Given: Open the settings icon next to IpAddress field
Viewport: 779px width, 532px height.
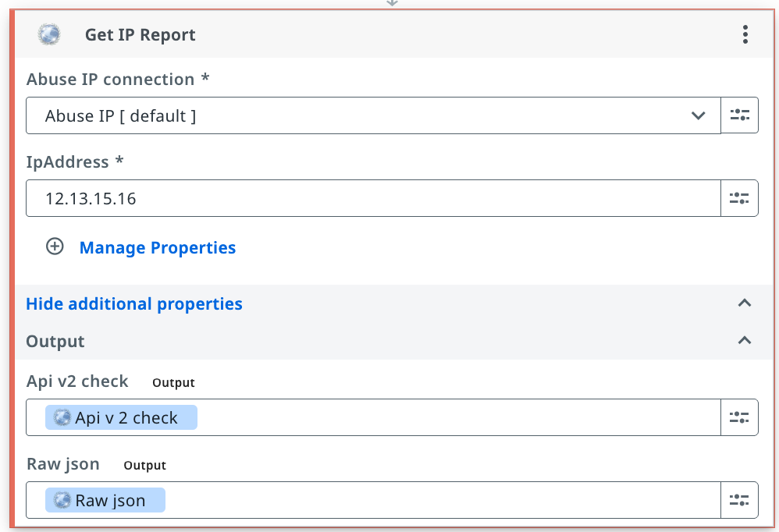Looking at the screenshot, I should pyautogui.click(x=739, y=198).
